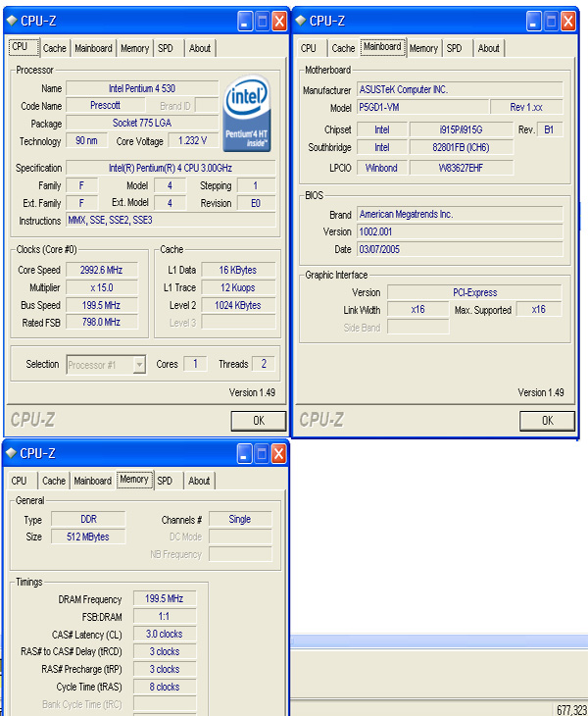Click CPU-Z title icon in Memory window
Viewport: 588px width, 716px height.
pyautogui.click(x=12, y=453)
